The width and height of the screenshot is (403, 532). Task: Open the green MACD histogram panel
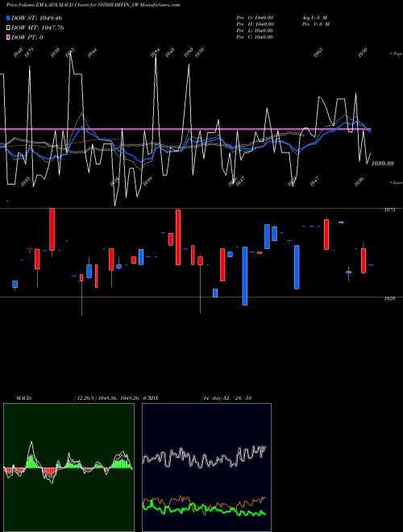tap(69, 468)
